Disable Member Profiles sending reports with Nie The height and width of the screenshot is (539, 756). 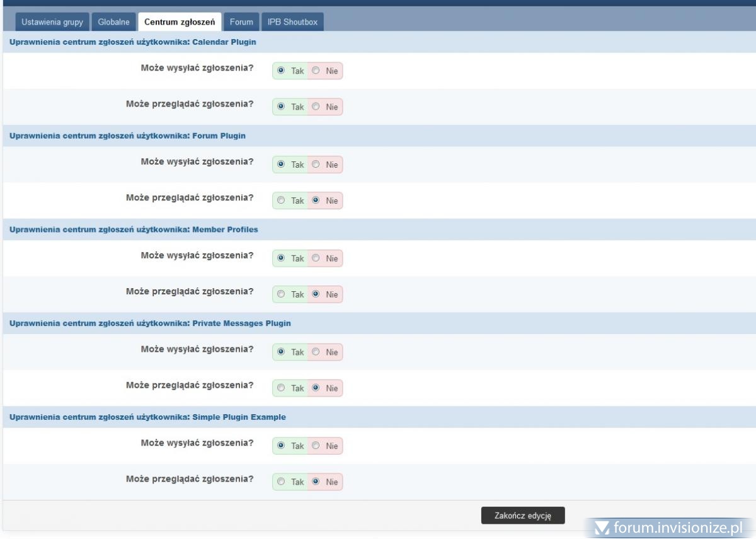pyautogui.click(x=316, y=258)
